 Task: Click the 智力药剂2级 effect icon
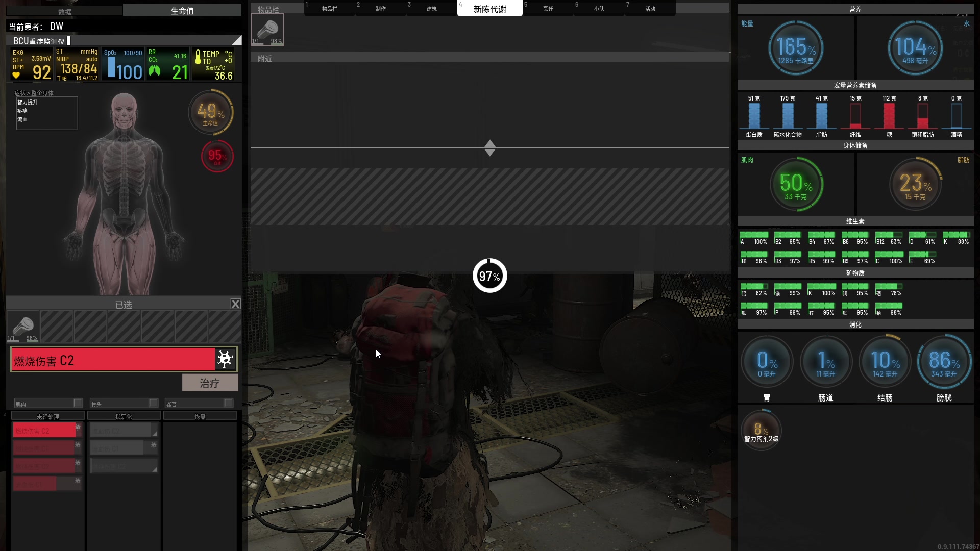point(761,430)
